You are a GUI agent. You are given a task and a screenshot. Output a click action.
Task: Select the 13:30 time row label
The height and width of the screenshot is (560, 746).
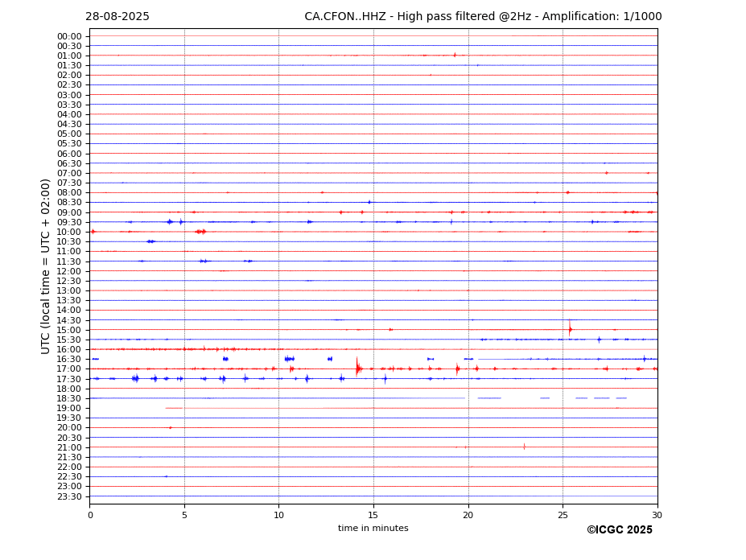(69, 300)
